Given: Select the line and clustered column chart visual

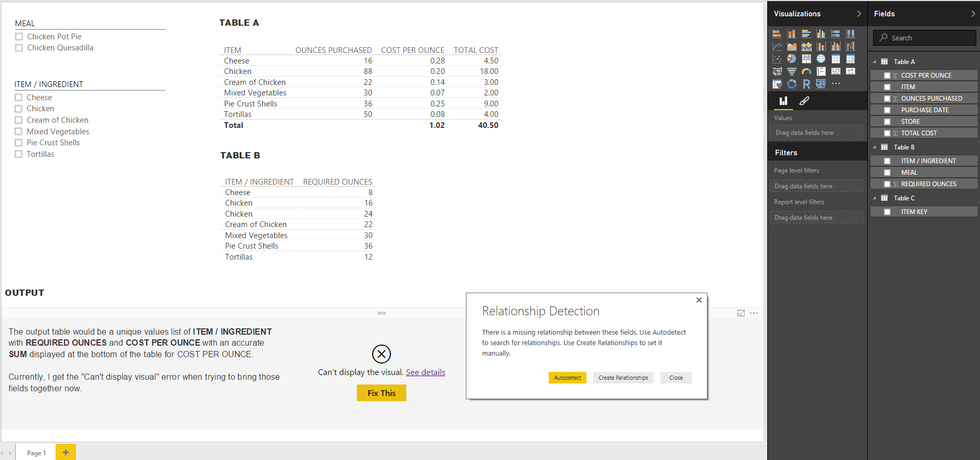Looking at the screenshot, I should click(x=836, y=47).
